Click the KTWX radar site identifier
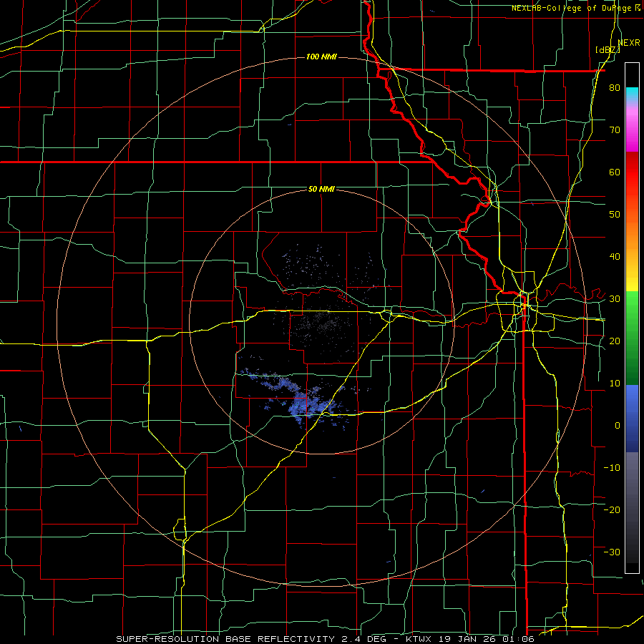 (418, 639)
